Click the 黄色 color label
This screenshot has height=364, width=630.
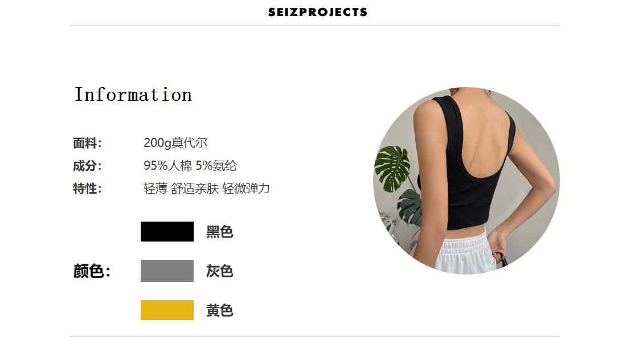[x=220, y=310]
